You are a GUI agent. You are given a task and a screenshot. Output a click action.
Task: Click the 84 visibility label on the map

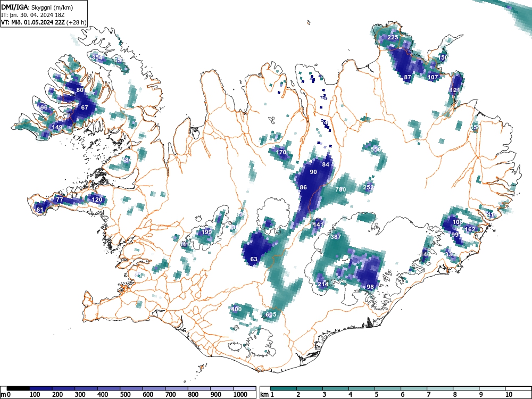pos(326,164)
